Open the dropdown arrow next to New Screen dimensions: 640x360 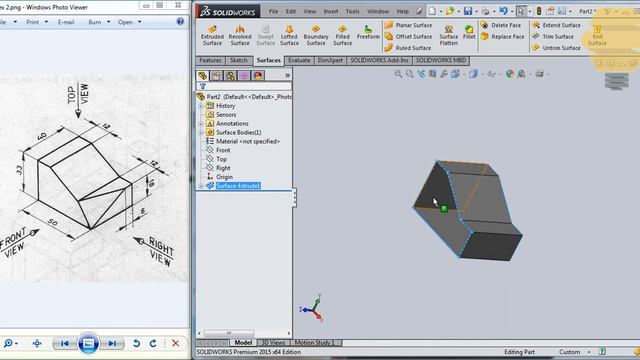(441, 11)
